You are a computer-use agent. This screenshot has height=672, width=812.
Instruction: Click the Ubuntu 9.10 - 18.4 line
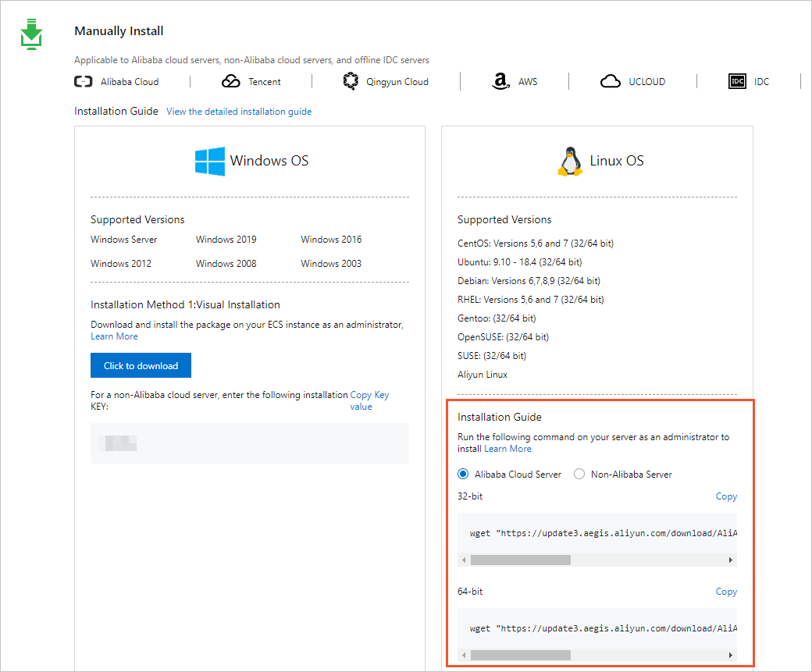(519, 262)
